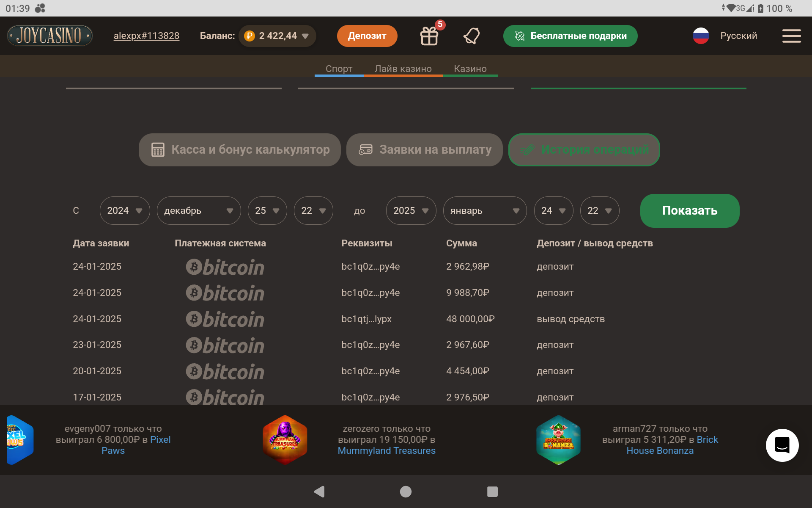Open the start year 2024 dropdown

124,210
